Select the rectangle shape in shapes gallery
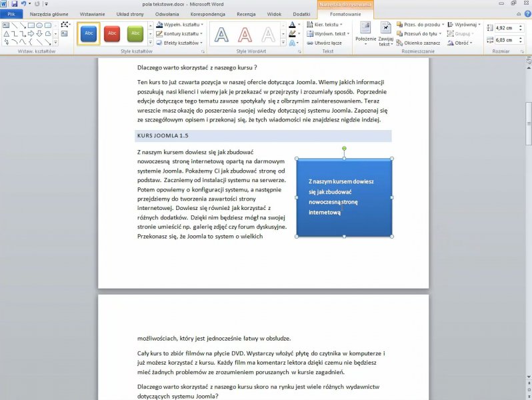The image size is (532, 400). [x=31, y=25]
